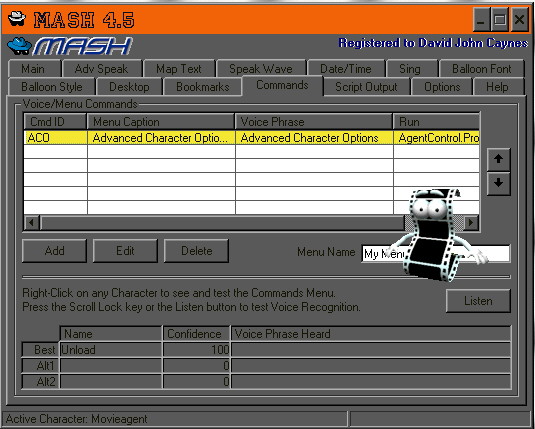Image resolution: width=535 pixels, height=429 pixels.
Task: Open the Script Output tab
Action: tap(366, 87)
